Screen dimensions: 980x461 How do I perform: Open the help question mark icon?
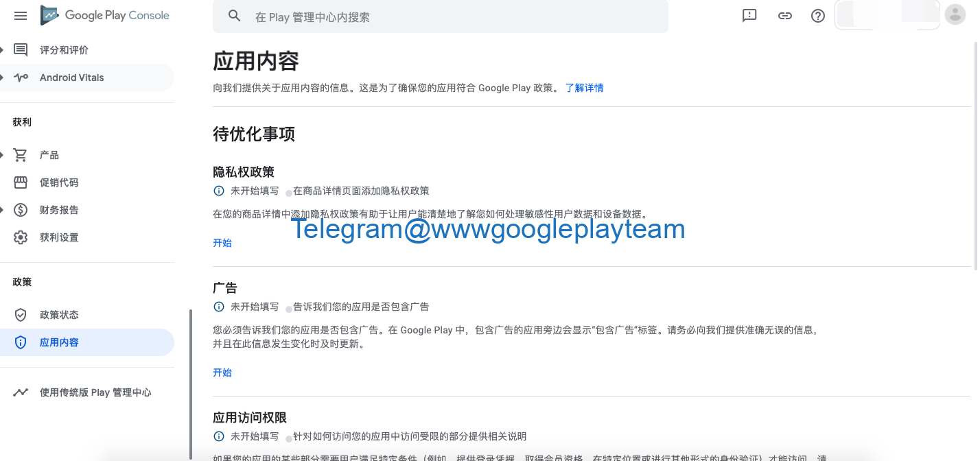(818, 15)
